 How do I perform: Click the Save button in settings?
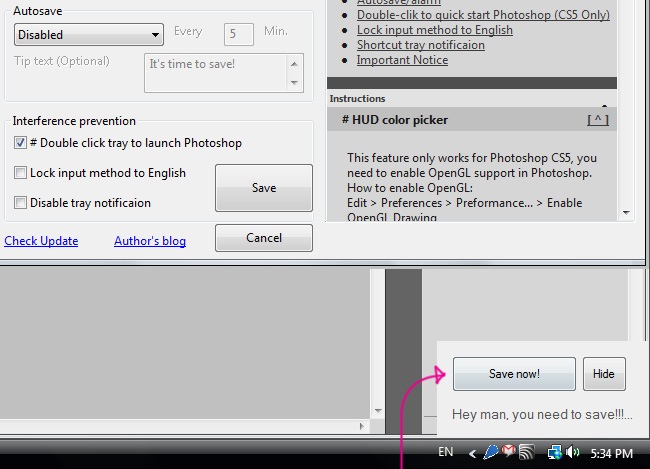264,188
